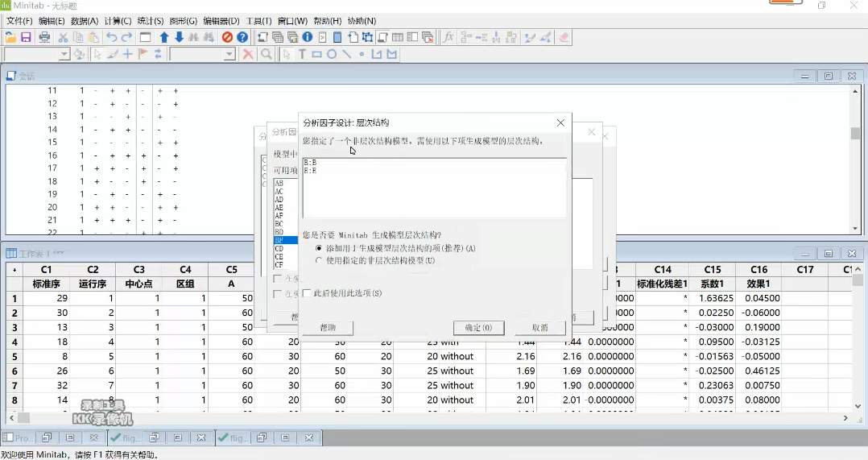Screen dimensions: 868x460
Task: Open the second dropdown beside the arrows icon
Action: [229, 54]
